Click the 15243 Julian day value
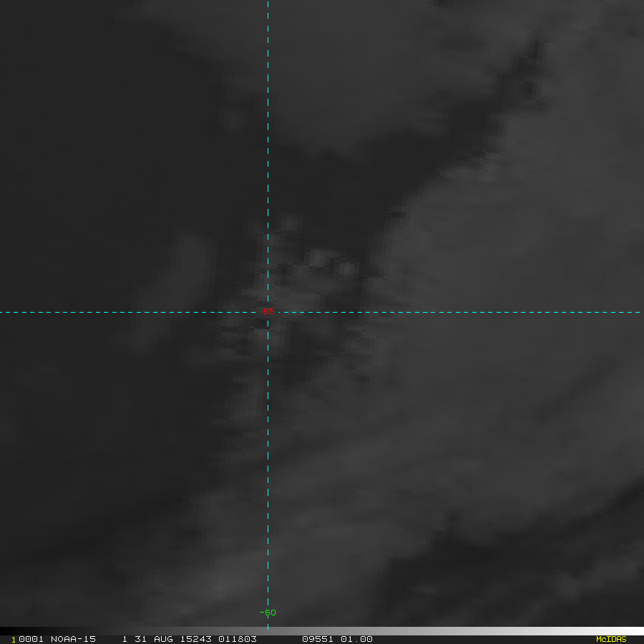The width and height of the screenshot is (644, 644). click(195, 639)
